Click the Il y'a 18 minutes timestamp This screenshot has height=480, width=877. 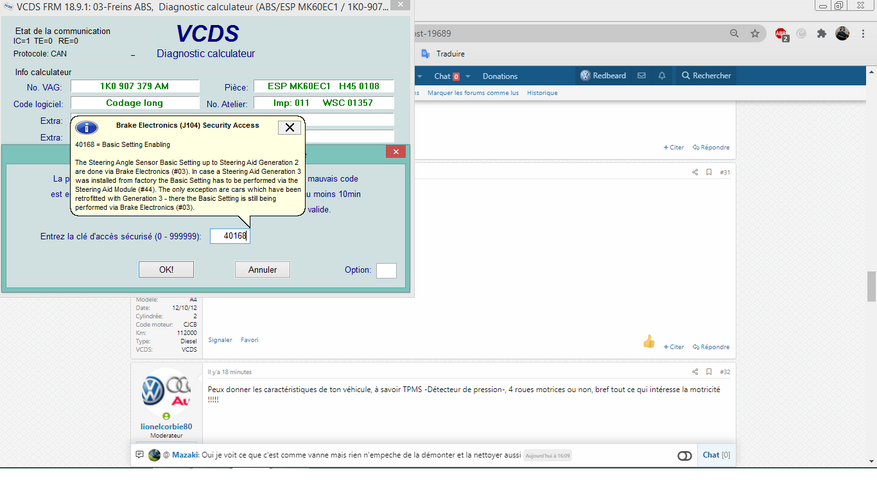pos(230,372)
